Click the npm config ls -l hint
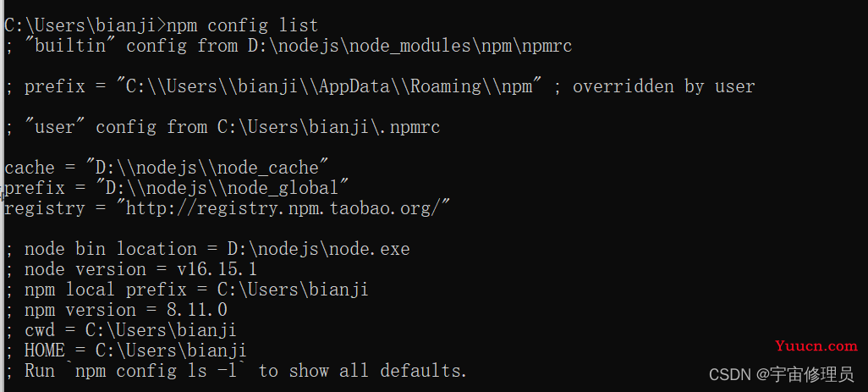Viewport: 868px width, 392px height. click(157, 371)
